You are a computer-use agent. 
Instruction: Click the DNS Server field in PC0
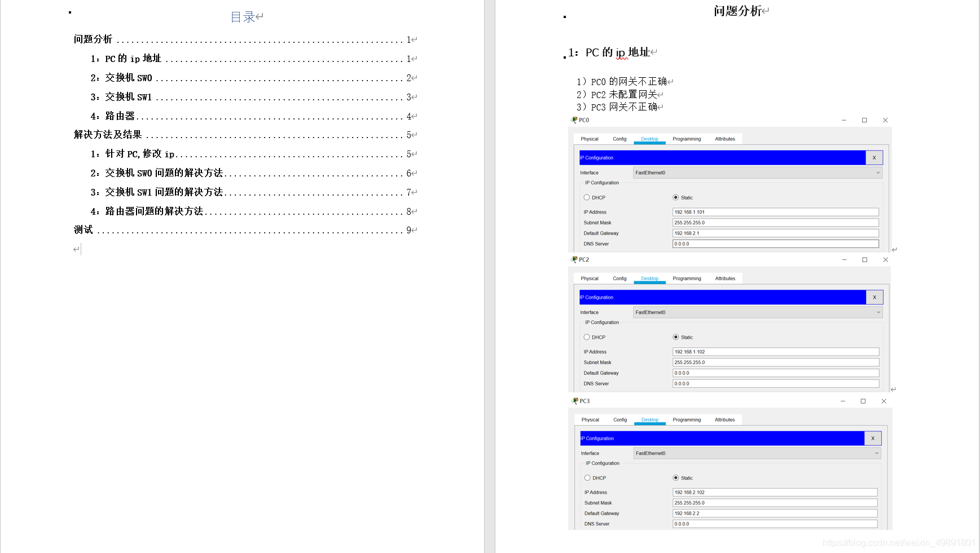click(776, 244)
